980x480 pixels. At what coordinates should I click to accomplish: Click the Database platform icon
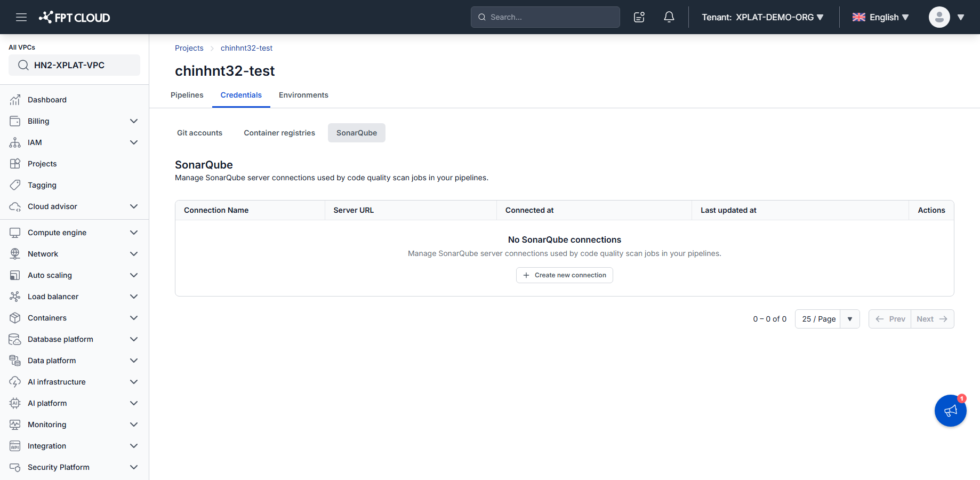(15, 339)
